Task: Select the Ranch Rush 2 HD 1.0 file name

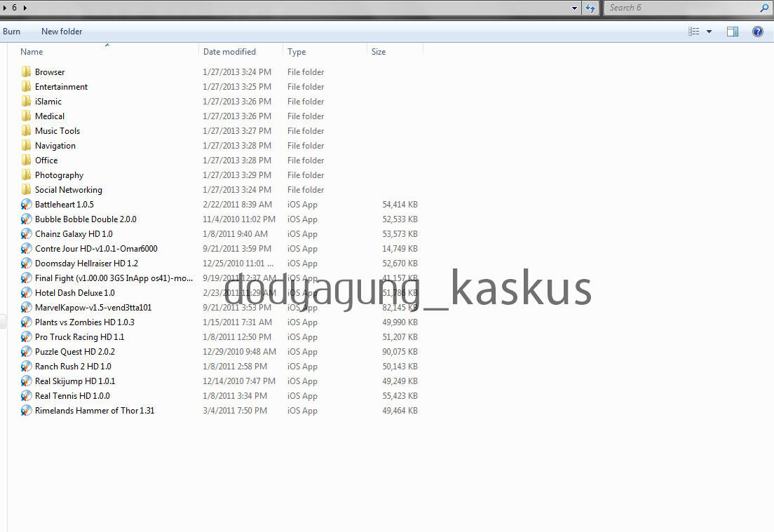Action: [73, 367]
